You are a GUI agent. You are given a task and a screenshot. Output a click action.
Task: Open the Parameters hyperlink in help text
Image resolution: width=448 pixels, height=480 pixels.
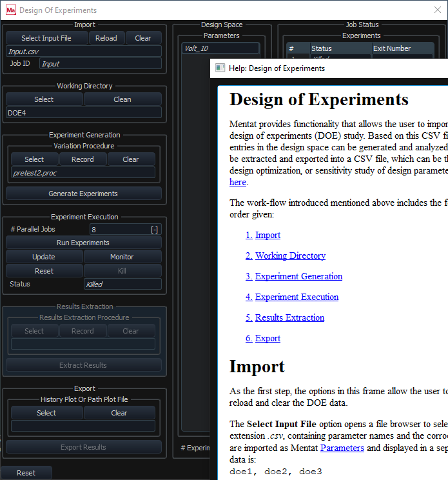click(342, 448)
